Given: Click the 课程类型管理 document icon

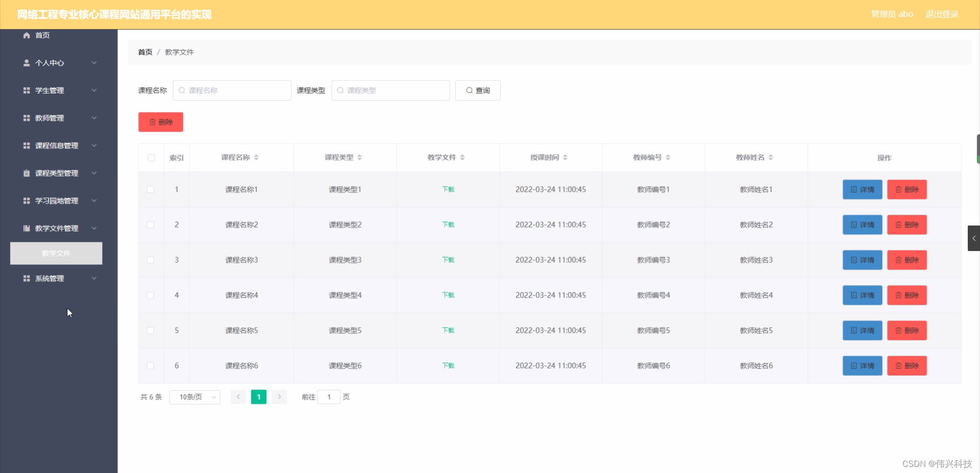Looking at the screenshot, I should (26, 173).
